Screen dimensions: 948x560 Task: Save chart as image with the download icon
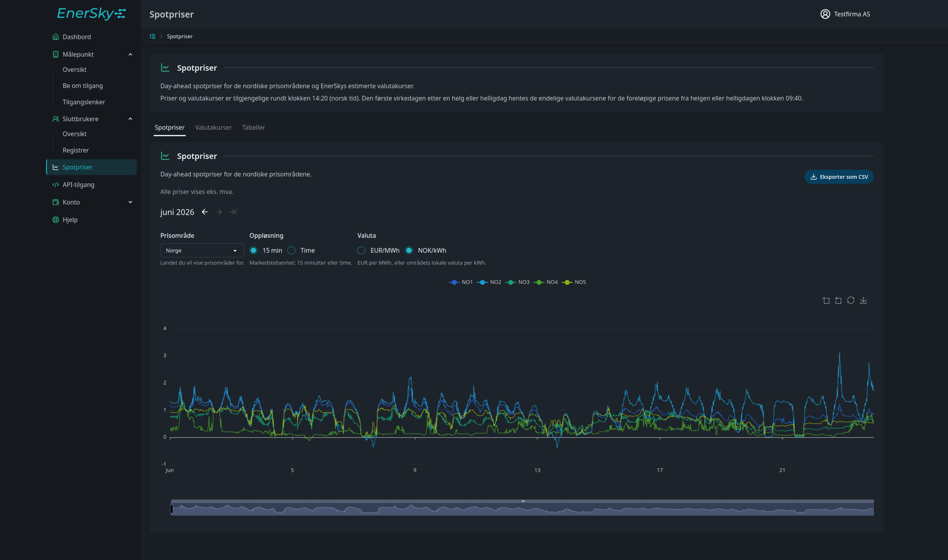863,300
